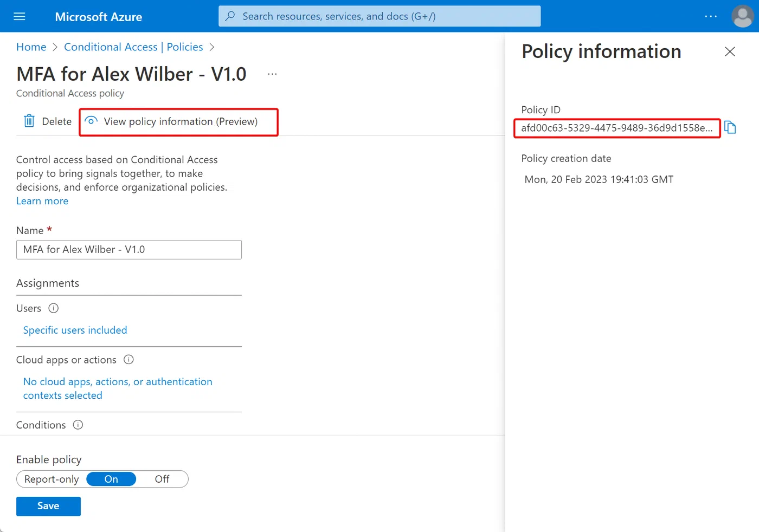This screenshot has width=759, height=532.
Task: Open more options ellipsis beside policy title
Action: 272,74
